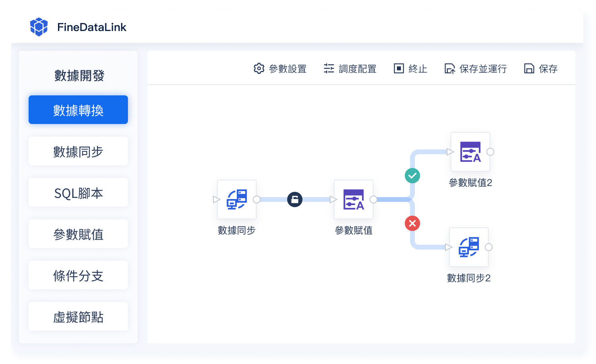Viewport: 596px width, 364px height.
Task: Select the 數據同步2 node icon
Action: click(469, 247)
